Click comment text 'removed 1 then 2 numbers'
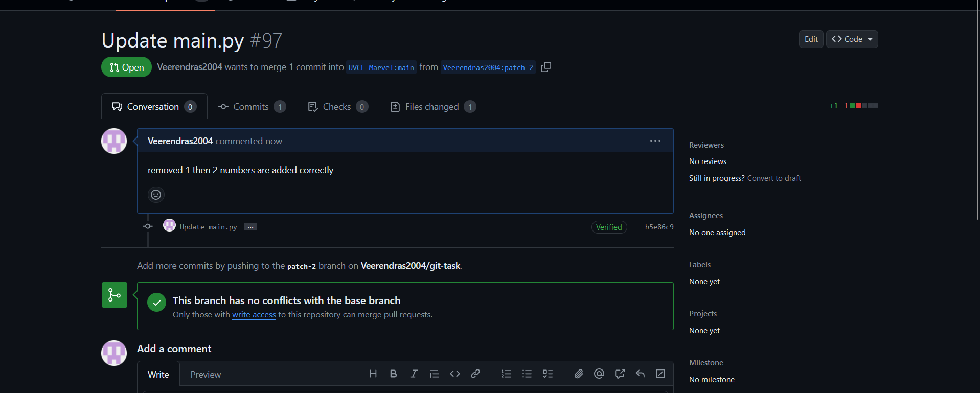 pyautogui.click(x=201, y=170)
